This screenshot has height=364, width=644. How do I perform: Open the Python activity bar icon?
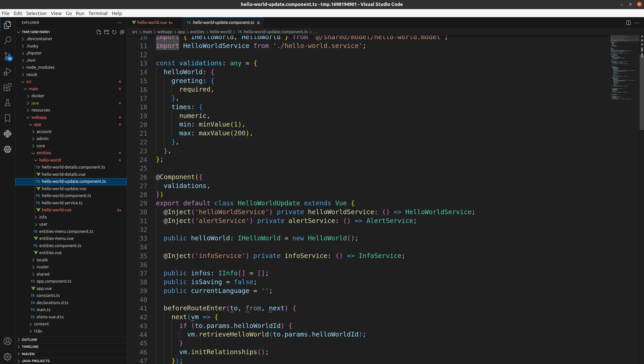[8, 134]
